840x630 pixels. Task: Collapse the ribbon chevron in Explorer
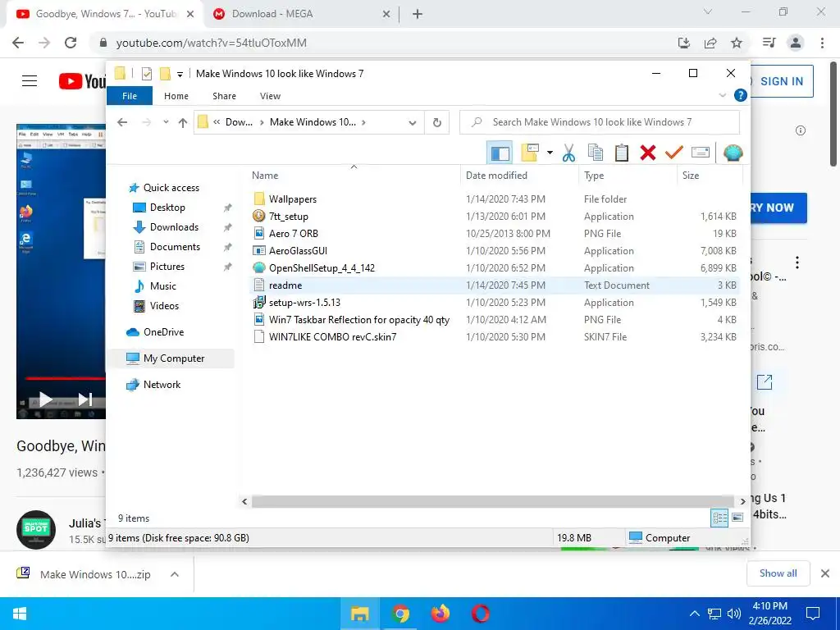[x=722, y=95]
